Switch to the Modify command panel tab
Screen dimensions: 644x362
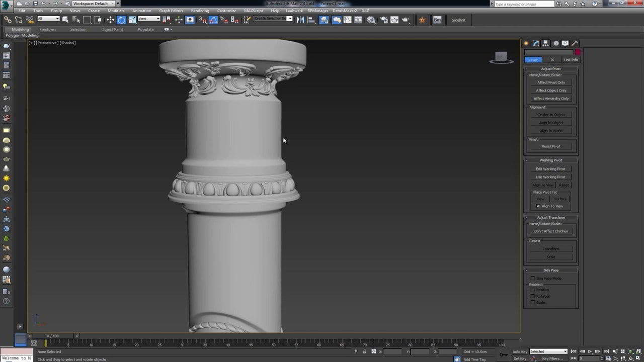tap(536, 43)
